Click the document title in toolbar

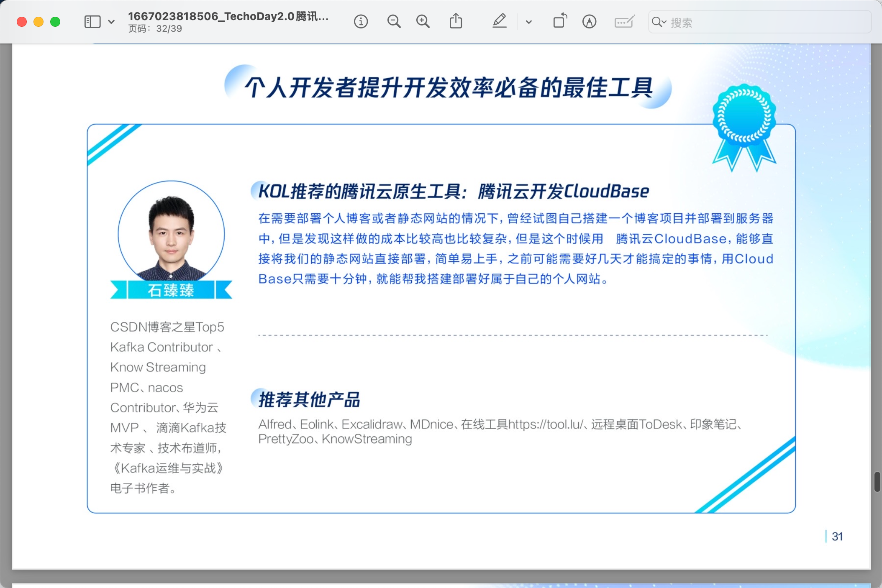coord(228,16)
